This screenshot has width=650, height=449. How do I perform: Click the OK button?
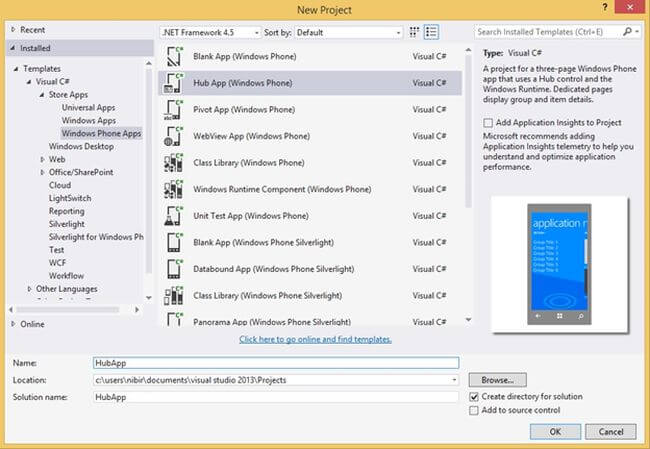(555, 432)
